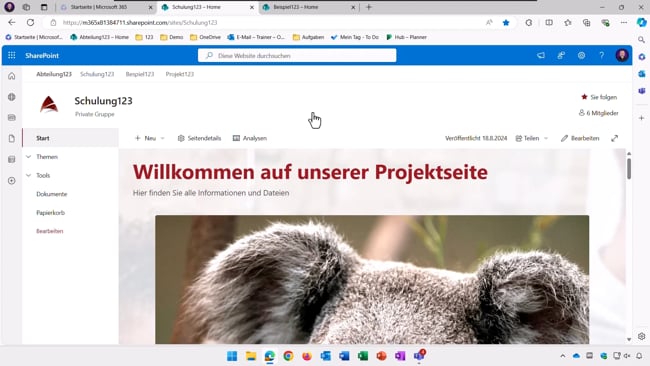Open the share network icon in SharePoint header
650x366 pixels.
click(561, 55)
